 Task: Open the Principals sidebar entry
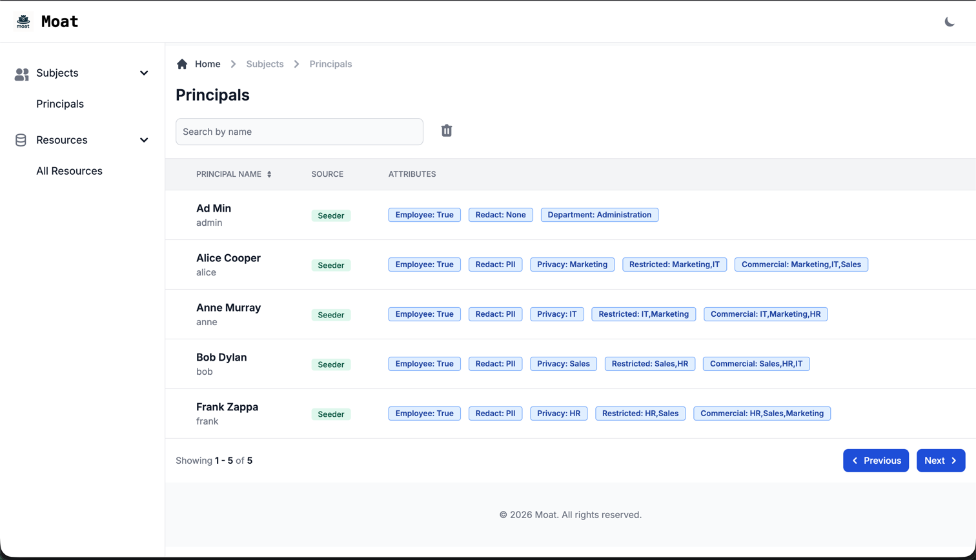pos(60,104)
